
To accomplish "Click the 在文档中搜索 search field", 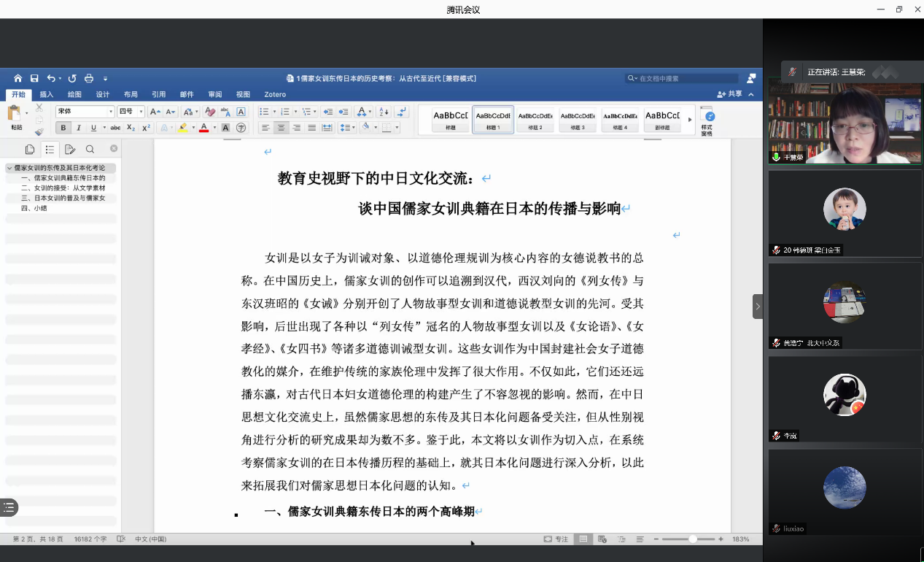I will click(682, 78).
